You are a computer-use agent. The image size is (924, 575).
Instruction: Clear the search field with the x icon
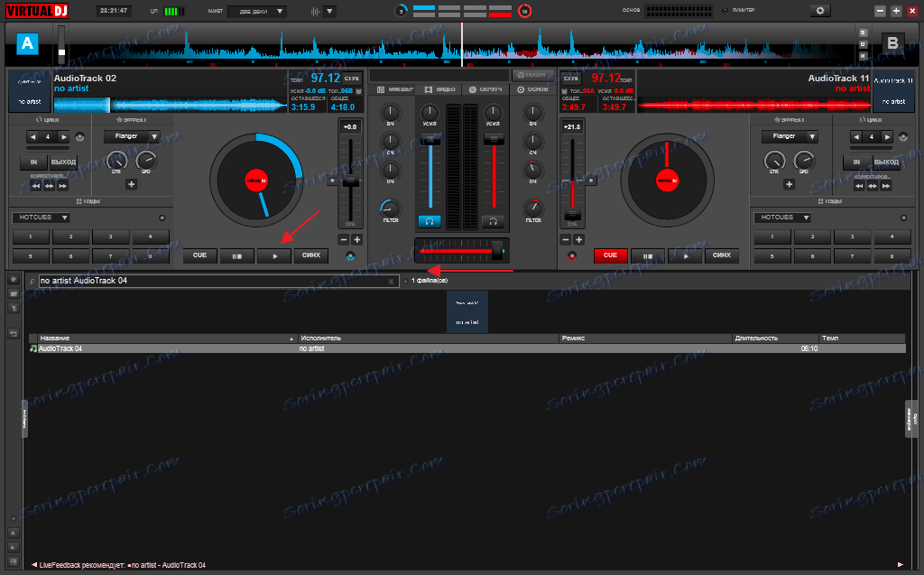click(x=391, y=282)
